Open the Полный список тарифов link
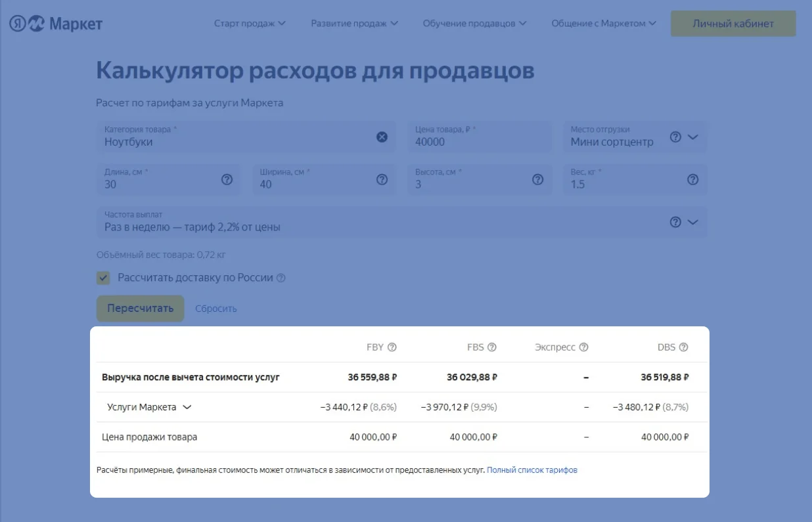Image resolution: width=812 pixels, height=522 pixels. 531,470
